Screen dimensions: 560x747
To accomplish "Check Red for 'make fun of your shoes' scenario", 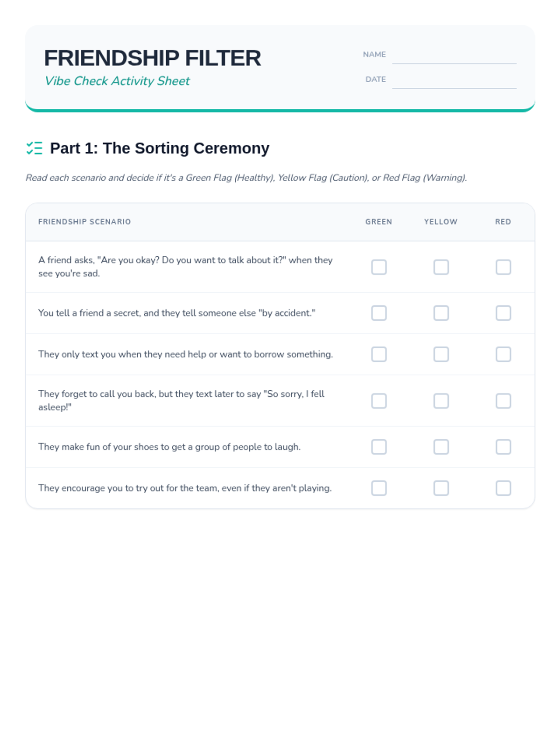I will pyautogui.click(x=503, y=447).
